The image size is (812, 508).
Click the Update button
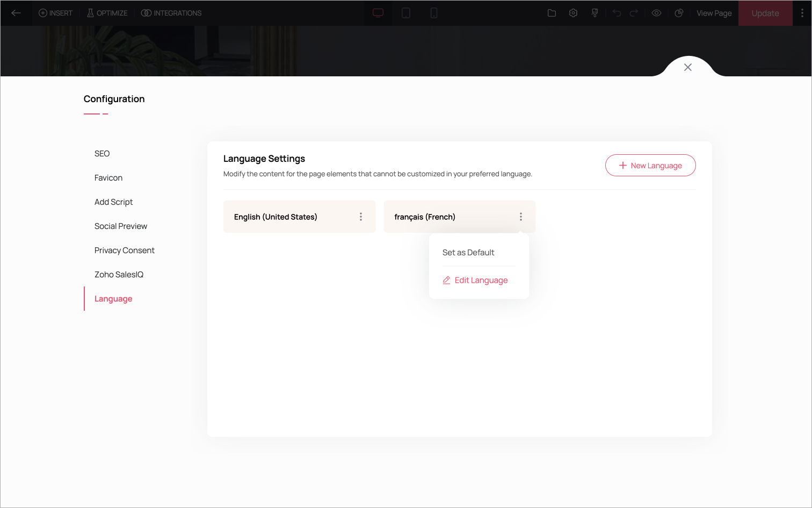(x=765, y=13)
